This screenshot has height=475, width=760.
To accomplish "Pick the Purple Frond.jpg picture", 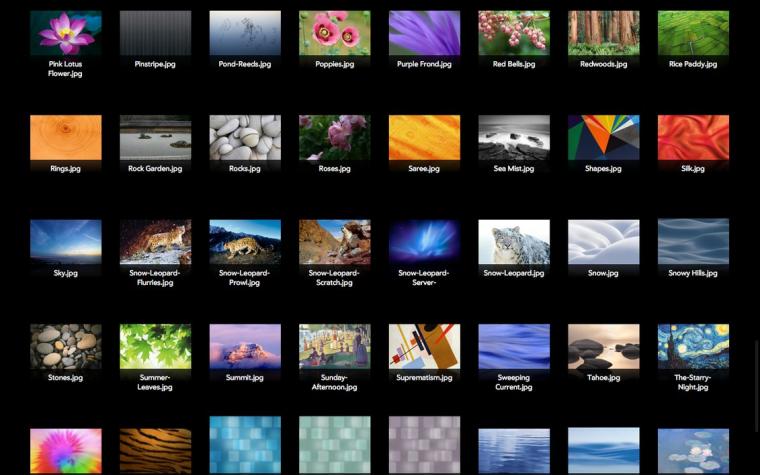I will click(424, 33).
